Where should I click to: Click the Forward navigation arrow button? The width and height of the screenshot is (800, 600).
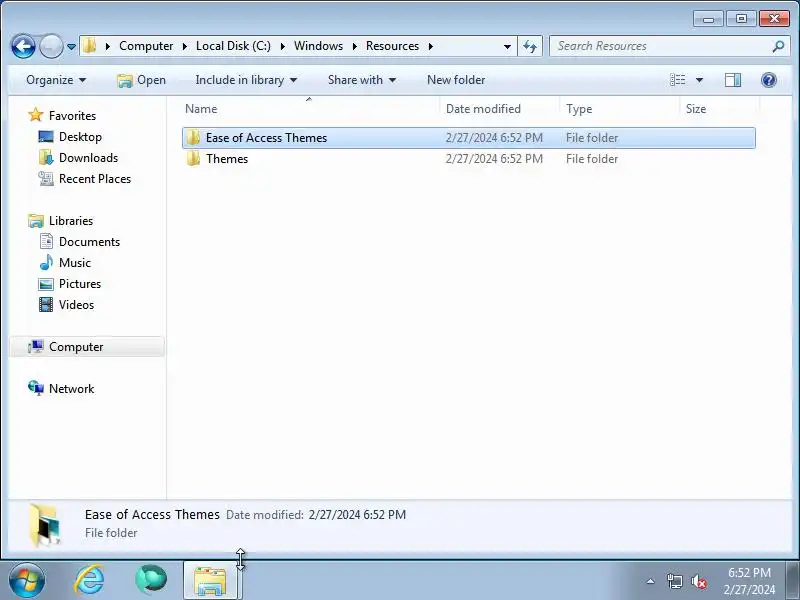click(x=51, y=46)
